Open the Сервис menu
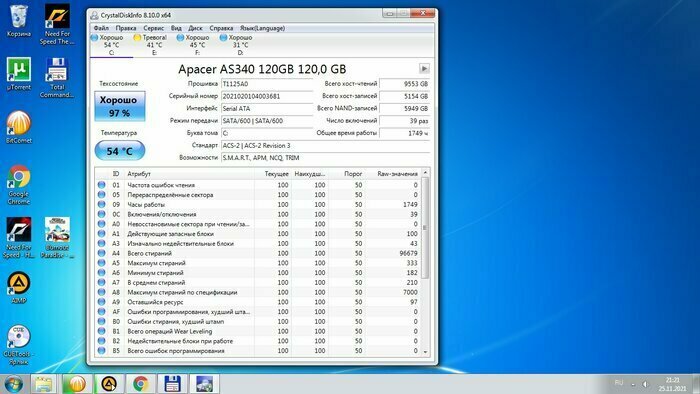 click(x=154, y=28)
